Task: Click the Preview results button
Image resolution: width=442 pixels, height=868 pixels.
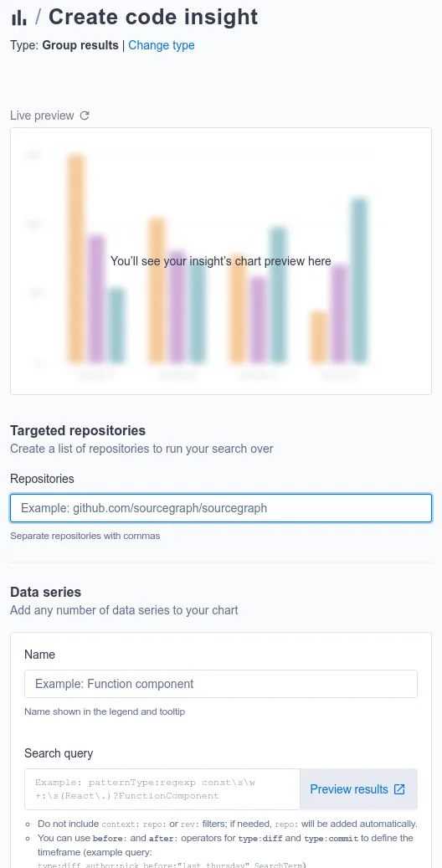Action: click(x=358, y=789)
